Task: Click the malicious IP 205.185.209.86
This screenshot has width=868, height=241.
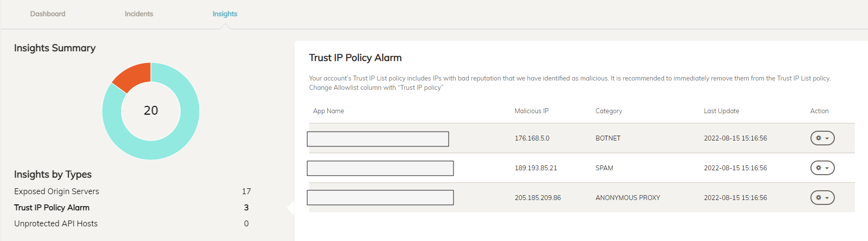Action: click(538, 198)
